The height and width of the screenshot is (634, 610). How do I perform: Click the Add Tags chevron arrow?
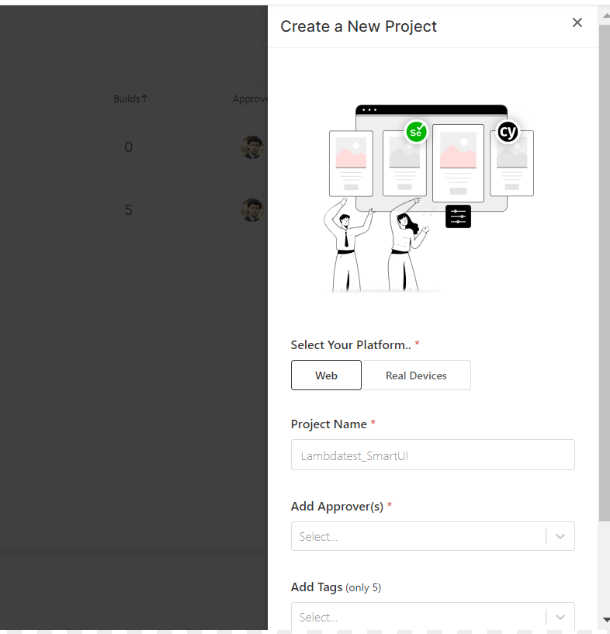click(x=560, y=617)
